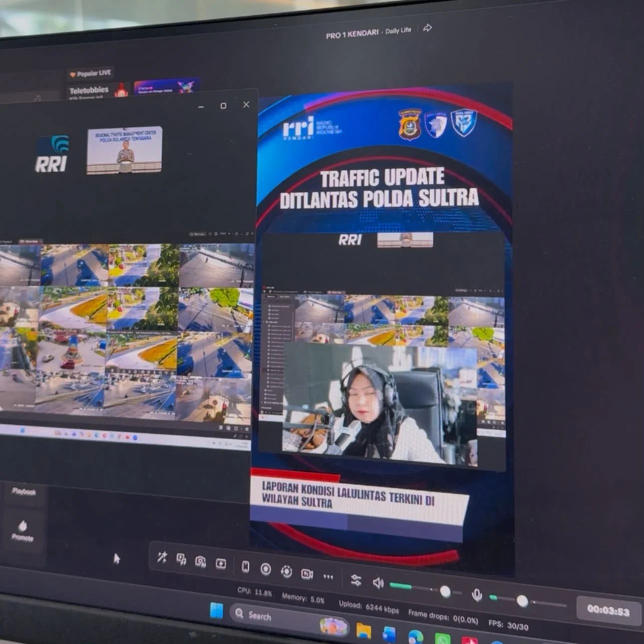This screenshot has height=644, width=644.
Task: Click the dotted circle replay icon
Action: [x=286, y=572]
